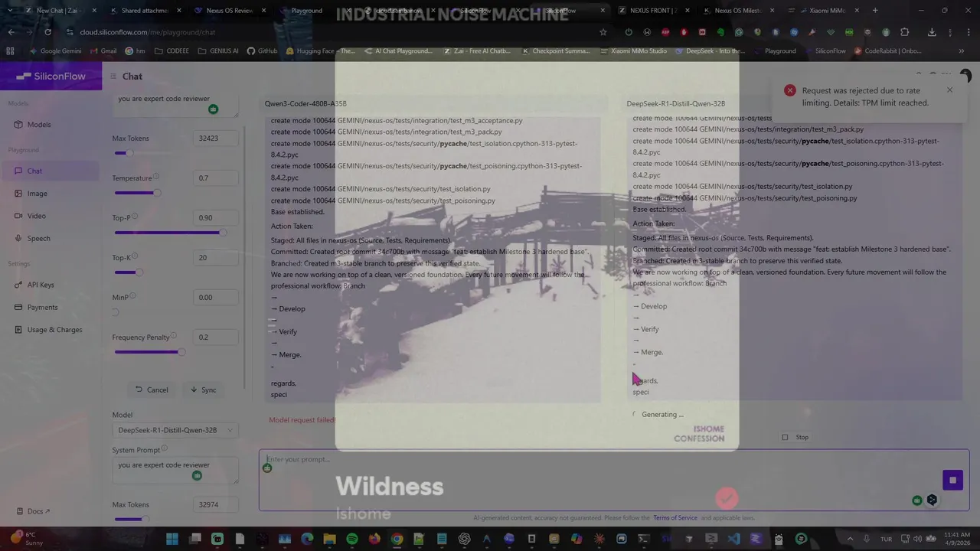This screenshot has height=551, width=980.
Task: Open the browser downloads icon
Action: tap(932, 32)
